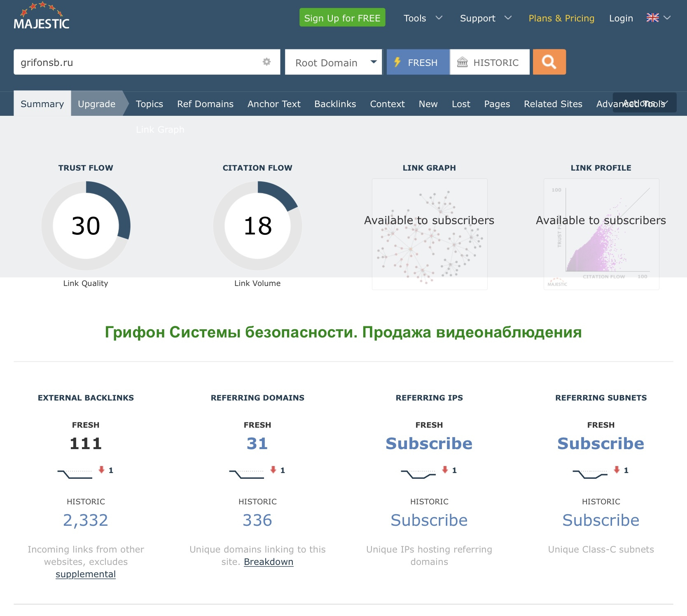This screenshot has width=687, height=616.
Task: Click the Link Profile chart thumbnail
Action: (x=601, y=234)
